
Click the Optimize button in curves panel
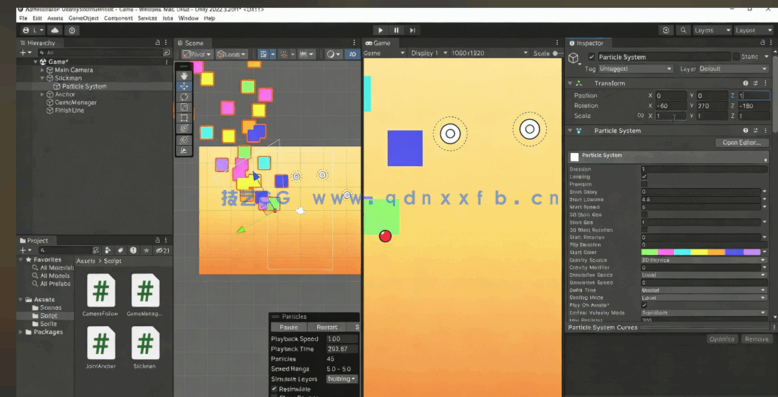pos(722,339)
